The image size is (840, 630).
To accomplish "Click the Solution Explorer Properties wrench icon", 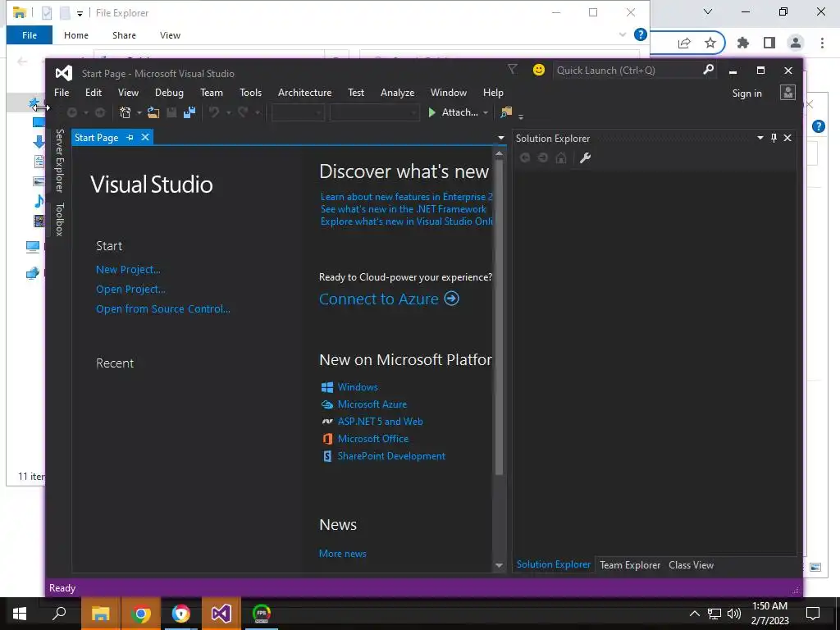I will tap(585, 157).
